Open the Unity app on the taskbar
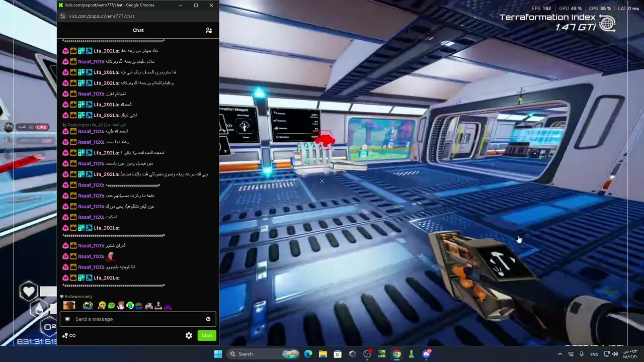This screenshot has width=644, height=362. point(352,354)
